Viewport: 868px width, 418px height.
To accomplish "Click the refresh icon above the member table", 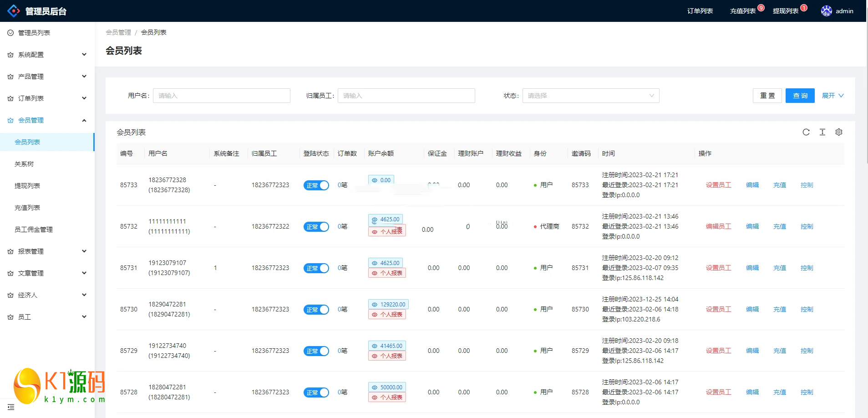I will [806, 132].
